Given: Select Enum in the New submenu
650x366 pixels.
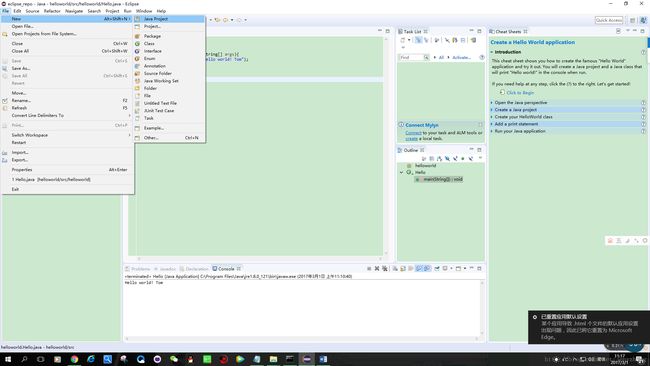Looking at the screenshot, I should 169,58.
